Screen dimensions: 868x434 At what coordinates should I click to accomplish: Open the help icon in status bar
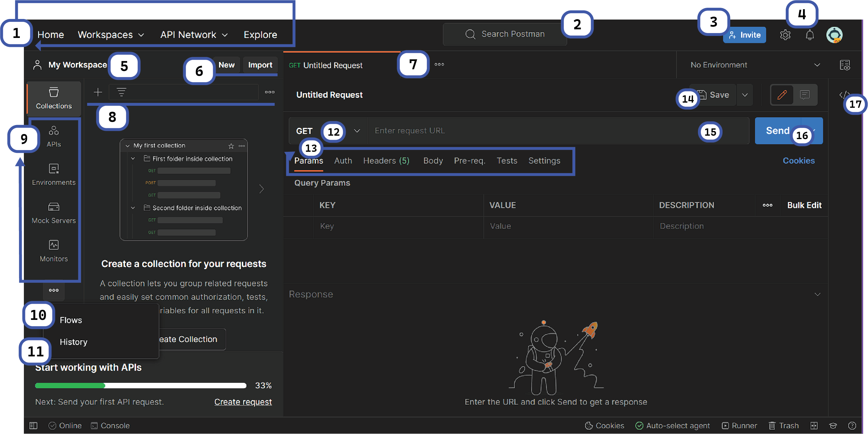pyautogui.click(x=852, y=426)
